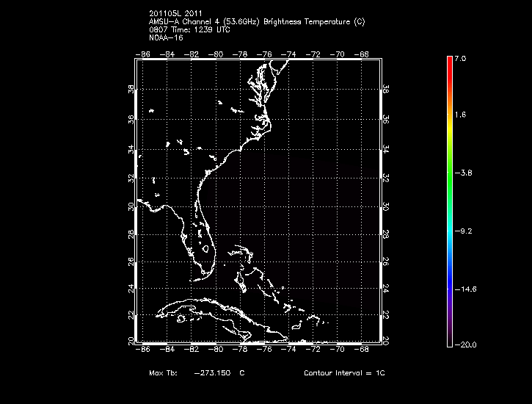Click the -20.0 label on the color scale
This screenshot has width=532, height=404.
point(464,345)
